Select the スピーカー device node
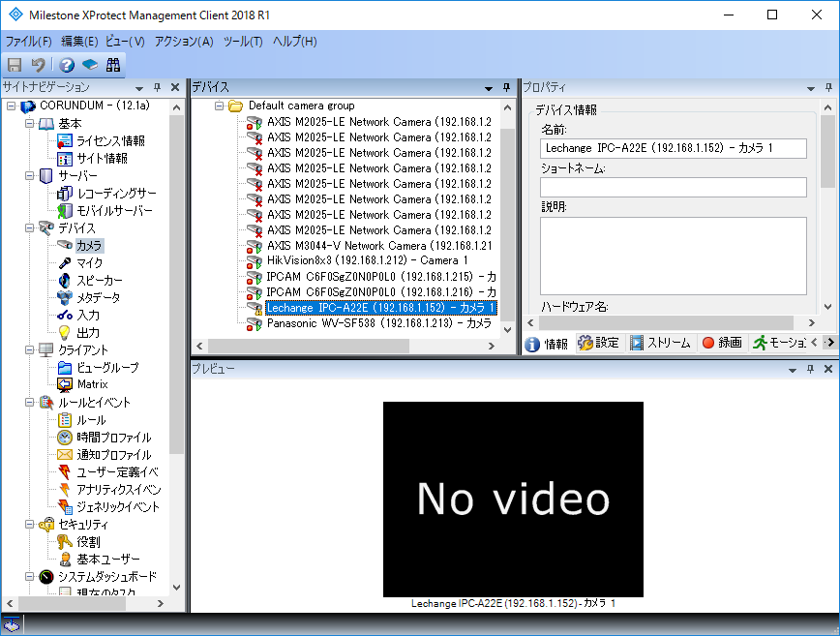840x636 pixels. [x=99, y=280]
